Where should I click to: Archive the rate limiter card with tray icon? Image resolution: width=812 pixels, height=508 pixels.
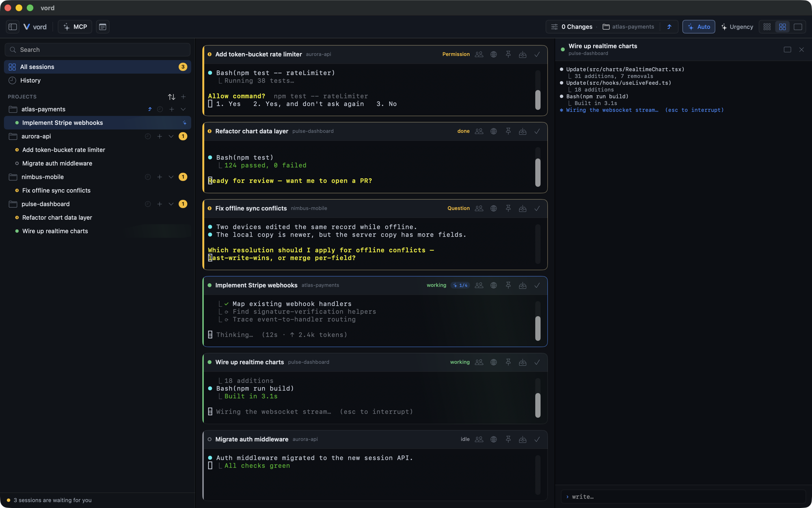click(523, 54)
